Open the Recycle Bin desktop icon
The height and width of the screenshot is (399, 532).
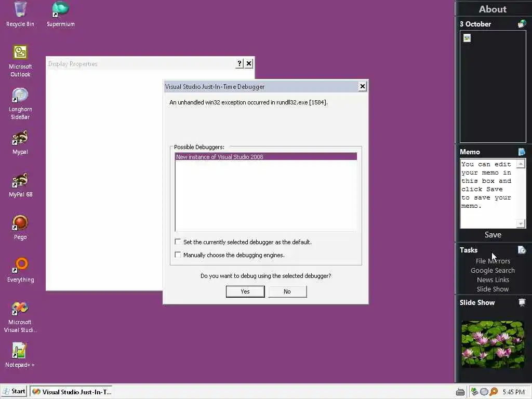[x=20, y=14]
